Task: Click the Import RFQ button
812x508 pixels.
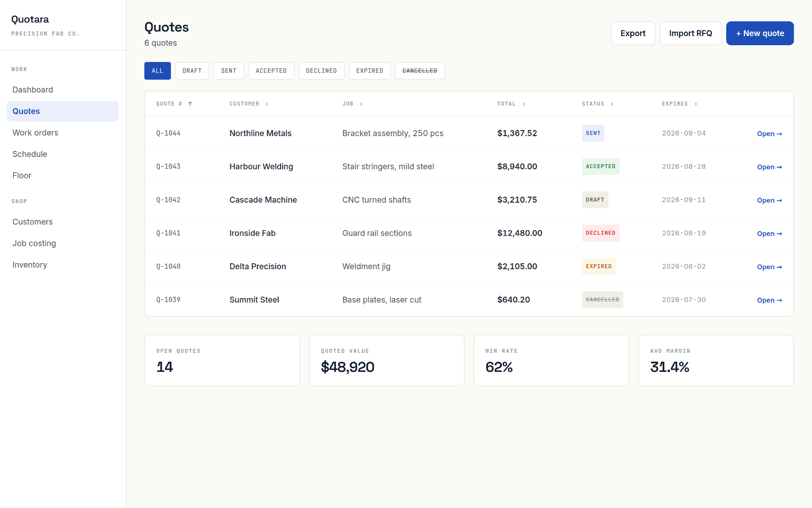Action: pyautogui.click(x=690, y=33)
